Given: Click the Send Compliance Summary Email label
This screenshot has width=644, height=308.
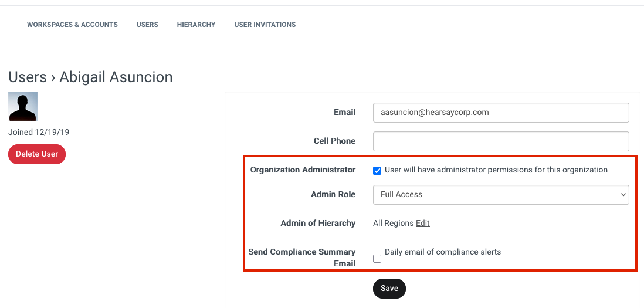Looking at the screenshot, I should tap(302, 258).
